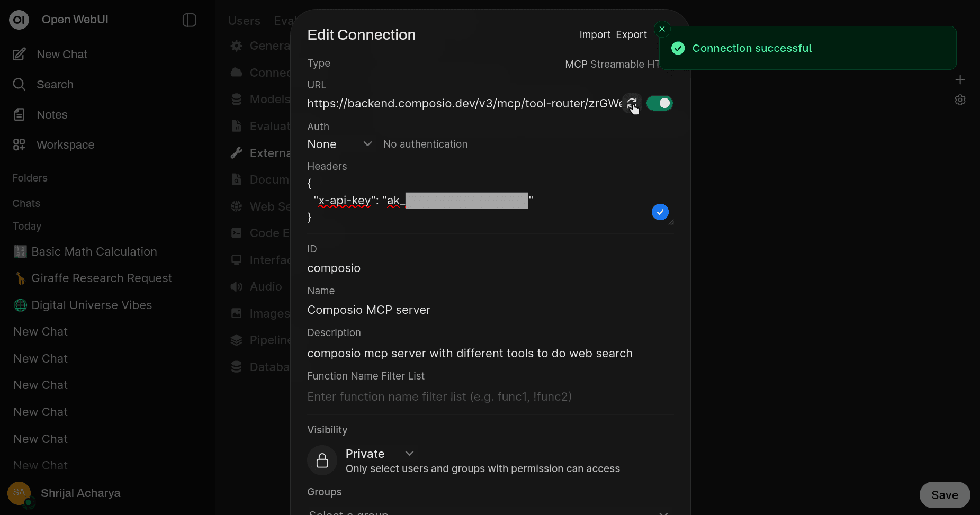The height and width of the screenshot is (515, 980).
Task: Click the lock icon beside Private
Action: click(x=322, y=460)
